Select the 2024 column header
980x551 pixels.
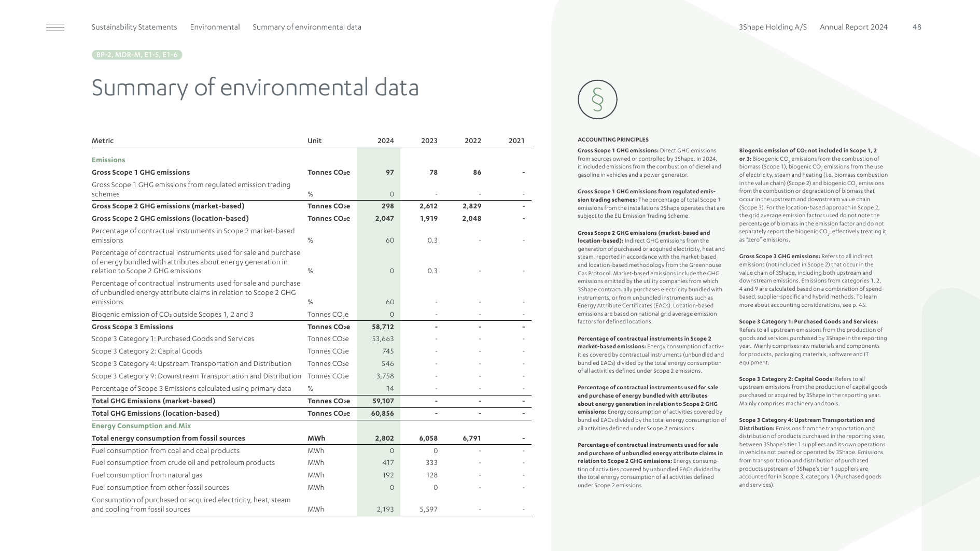tap(385, 140)
